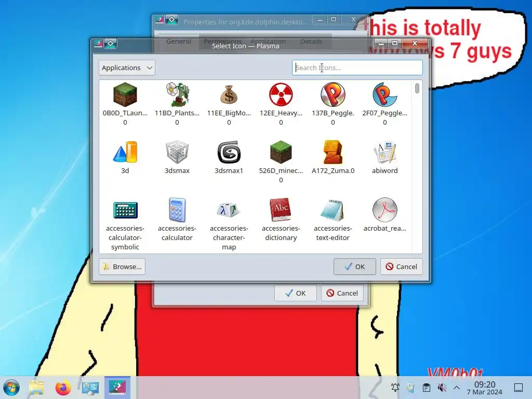Open the clipboard tray icon

tap(427, 388)
